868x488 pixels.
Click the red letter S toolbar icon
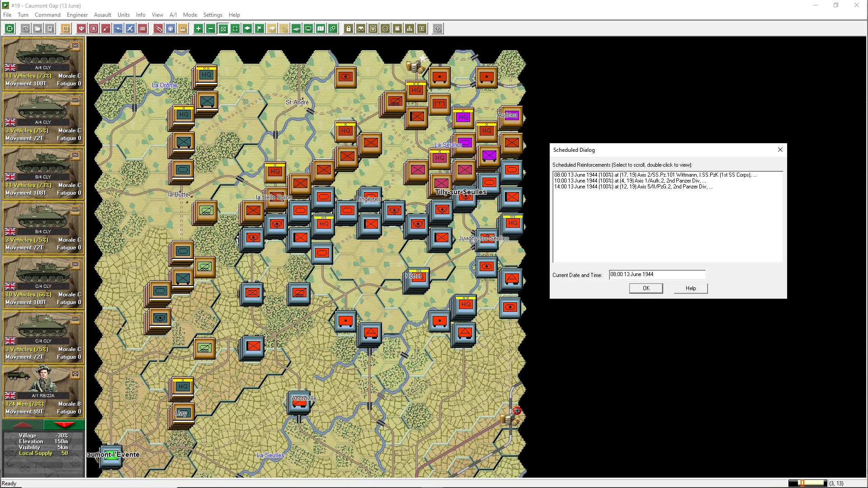tap(94, 28)
